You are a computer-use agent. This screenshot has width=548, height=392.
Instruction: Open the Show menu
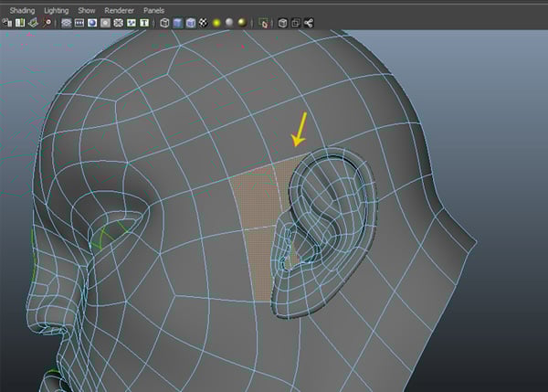[87, 10]
